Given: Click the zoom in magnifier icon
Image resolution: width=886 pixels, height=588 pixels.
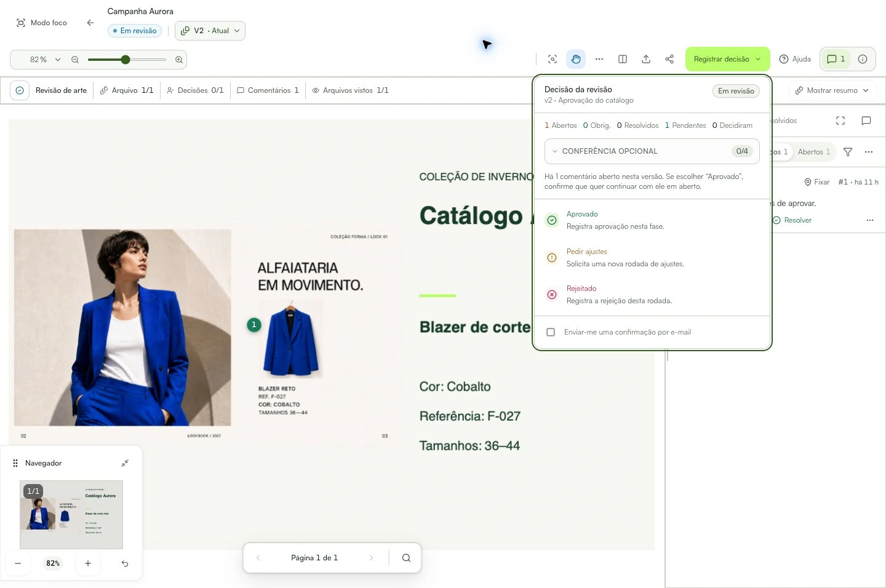Looking at the screenshot, I should pyautogui.click(x=179, y=60).
